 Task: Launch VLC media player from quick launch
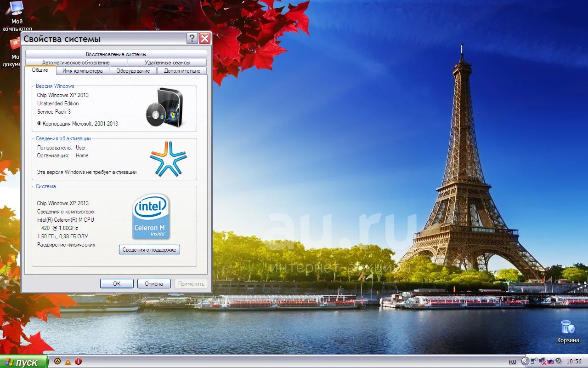tap(68, 362)
